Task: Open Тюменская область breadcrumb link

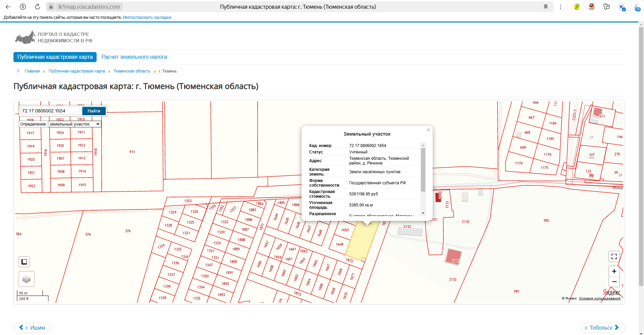Action: (x=132, y=71)
